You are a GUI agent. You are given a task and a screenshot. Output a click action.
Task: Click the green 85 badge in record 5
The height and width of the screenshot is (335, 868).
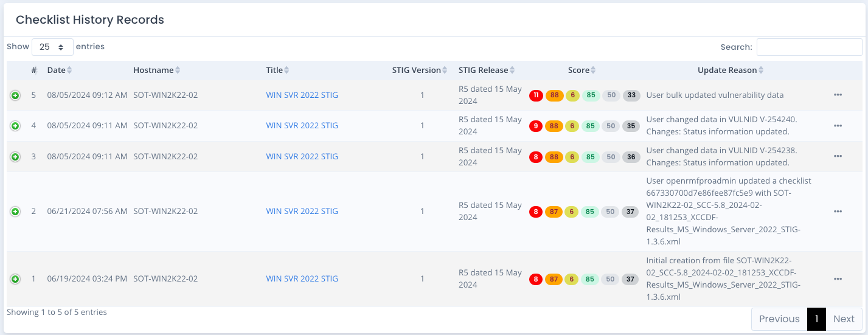tap(591, 95)
